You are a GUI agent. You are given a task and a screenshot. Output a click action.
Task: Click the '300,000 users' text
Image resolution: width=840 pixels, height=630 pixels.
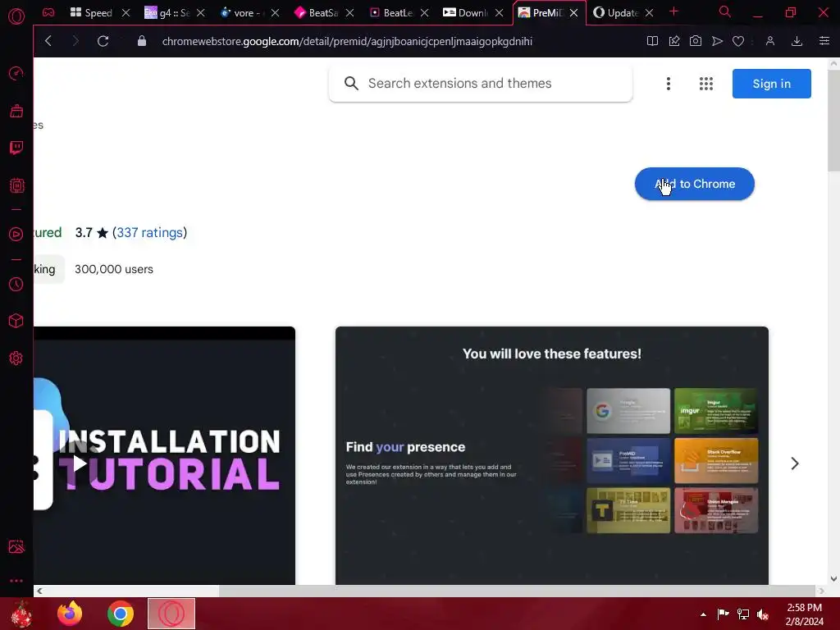point(114,269)
